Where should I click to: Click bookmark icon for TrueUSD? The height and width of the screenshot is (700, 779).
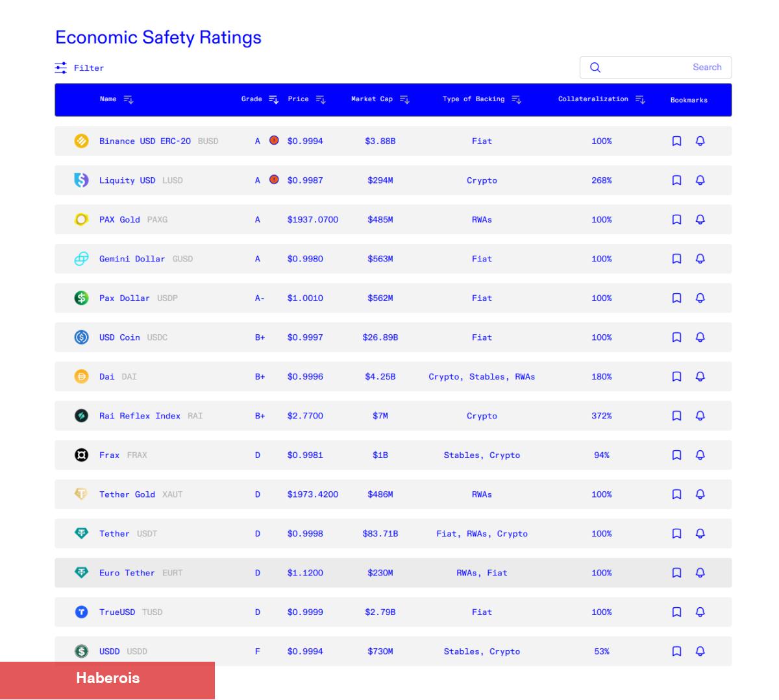pyautogui.click(x=676, y=612)
